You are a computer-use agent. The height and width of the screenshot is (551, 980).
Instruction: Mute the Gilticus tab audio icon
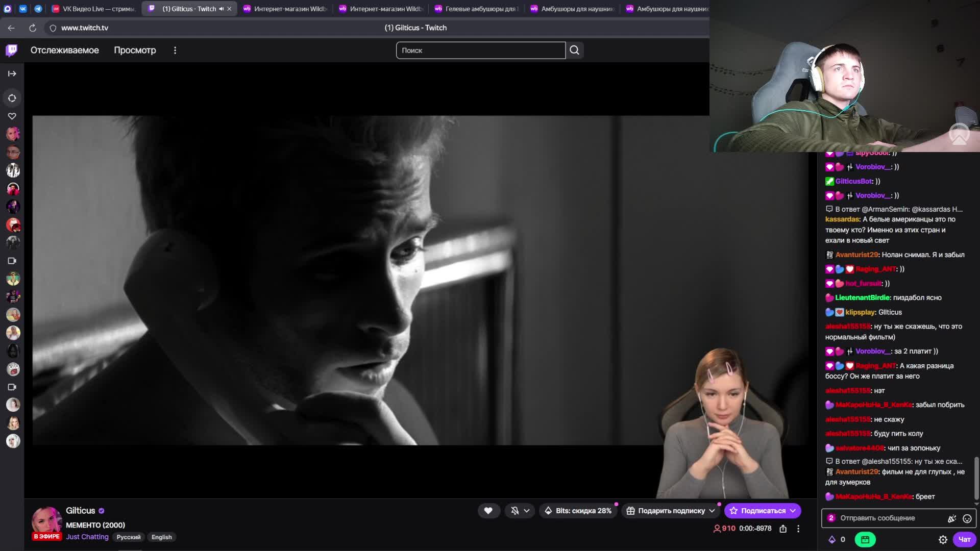click(x=221, y=9)
